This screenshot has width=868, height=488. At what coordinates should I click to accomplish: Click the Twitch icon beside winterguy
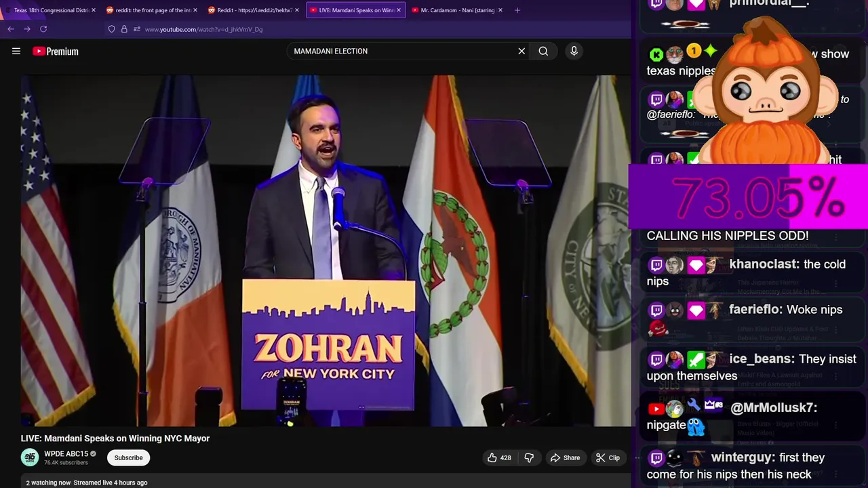click(x=656, y=458)
